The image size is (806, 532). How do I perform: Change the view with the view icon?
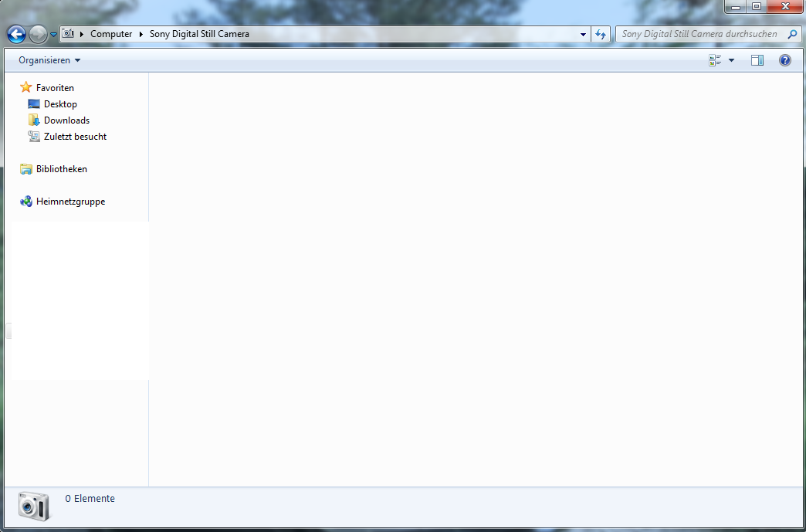coord(715,60)
